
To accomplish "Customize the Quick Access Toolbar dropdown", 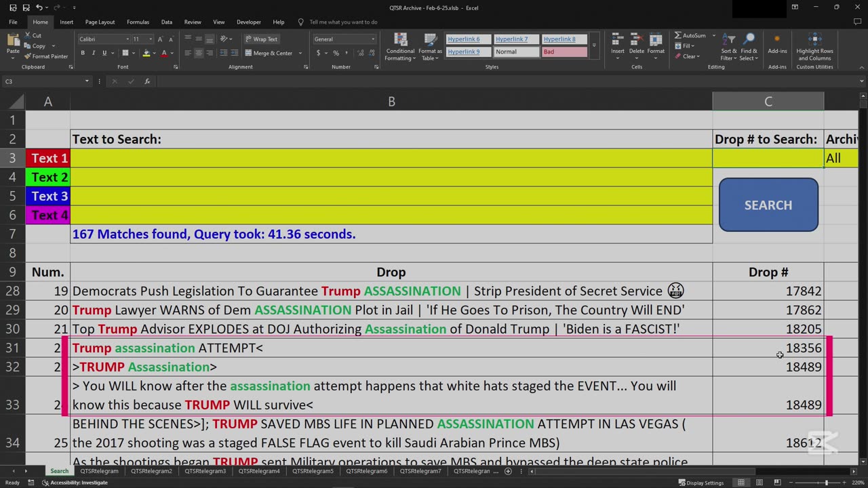I will click(x=74, y=7).
